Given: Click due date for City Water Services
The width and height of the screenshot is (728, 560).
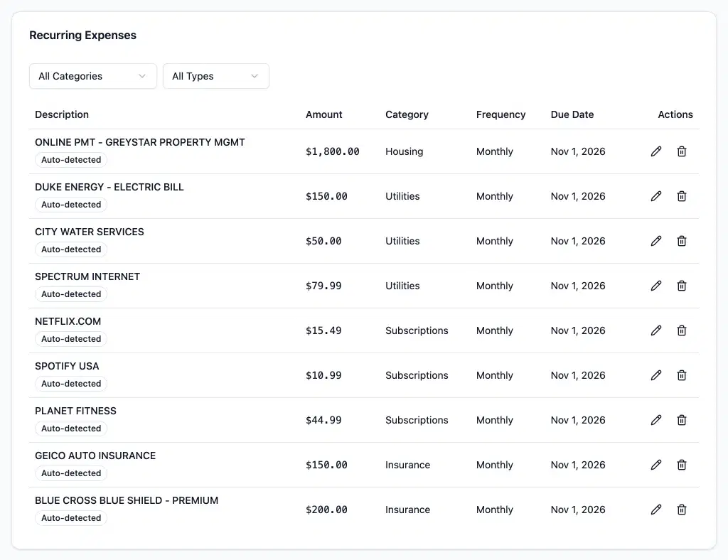Looking at the screenshot, I should pyautogui.click(x=577, y=241).
